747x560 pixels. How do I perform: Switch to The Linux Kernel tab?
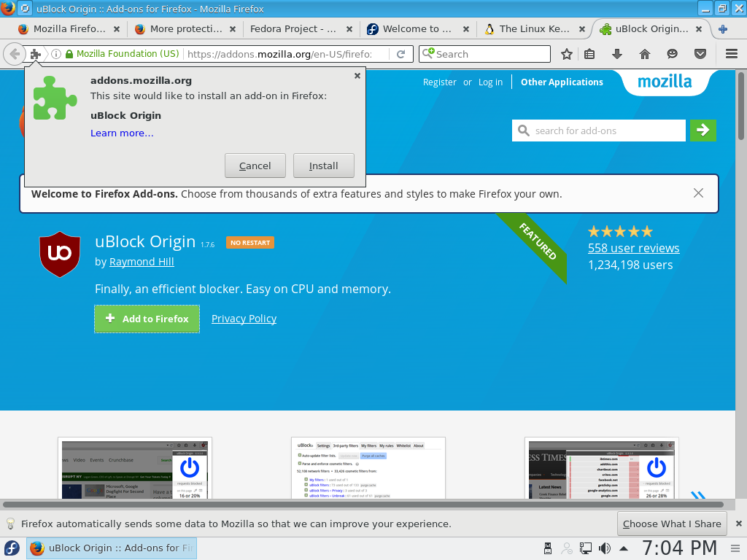click(534, 29)
